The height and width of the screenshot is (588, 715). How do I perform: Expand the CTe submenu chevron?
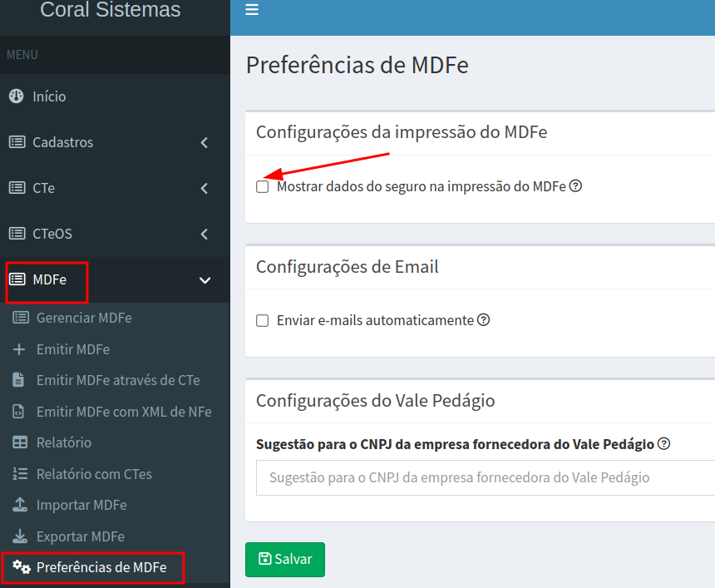[205, 189]
